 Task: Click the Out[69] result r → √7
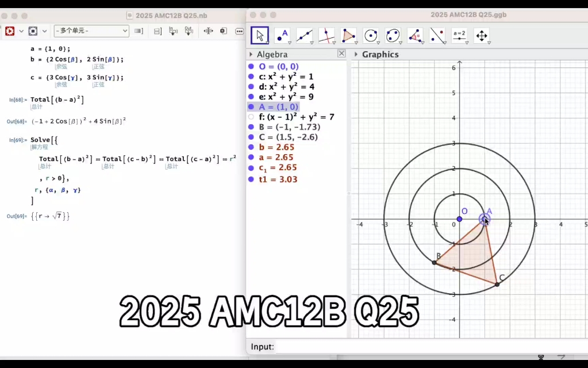[50, 216]
